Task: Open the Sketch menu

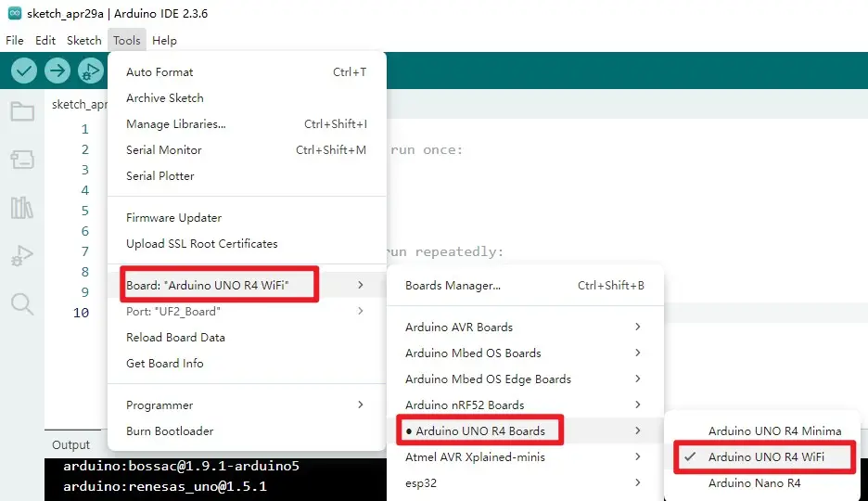Action: [x=84, y=41]
